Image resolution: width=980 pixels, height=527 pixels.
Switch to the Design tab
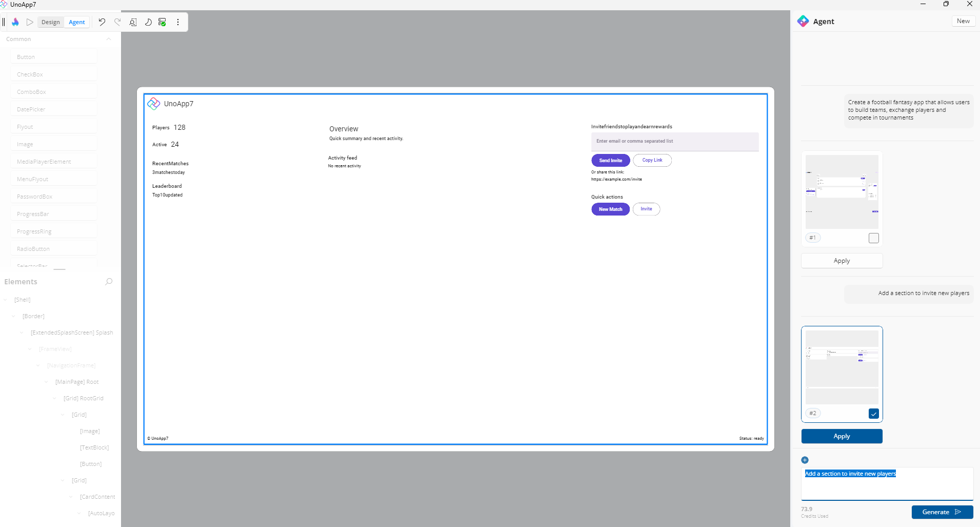(x=51, y=22)
